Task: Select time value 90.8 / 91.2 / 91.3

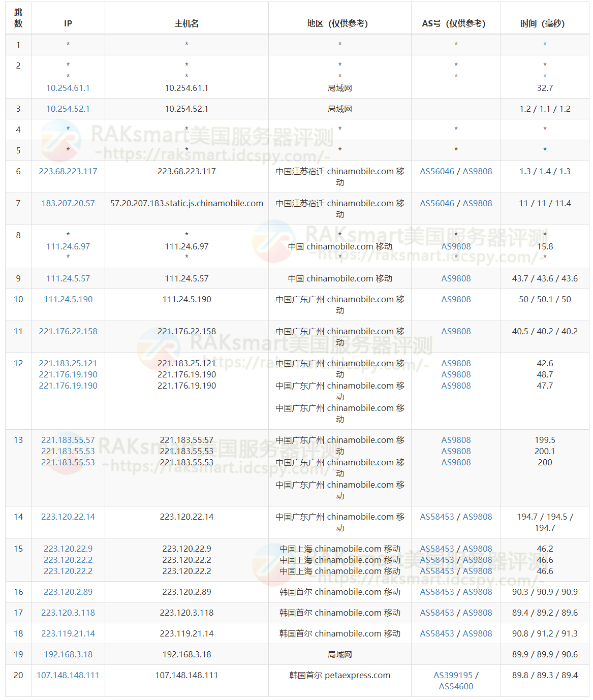Action: tap(545, 633)
